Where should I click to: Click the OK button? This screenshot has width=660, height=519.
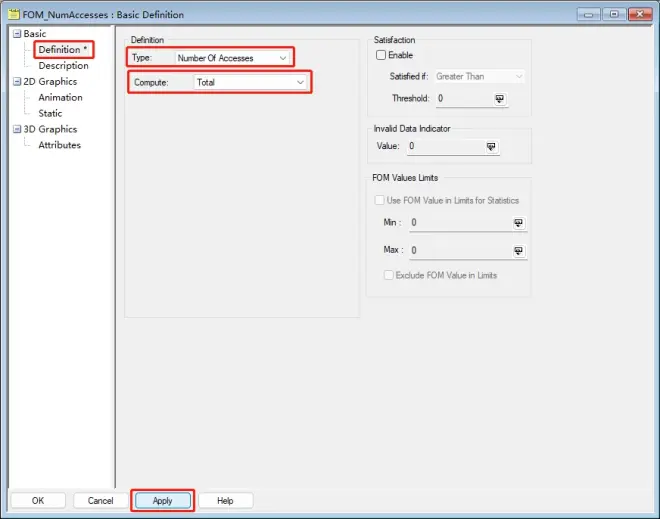click(38, 500)
